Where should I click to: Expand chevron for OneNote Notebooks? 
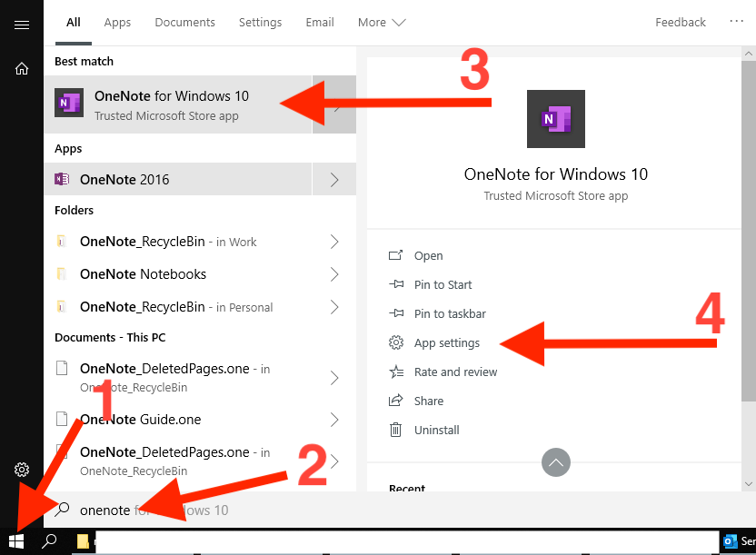[334, 274]
